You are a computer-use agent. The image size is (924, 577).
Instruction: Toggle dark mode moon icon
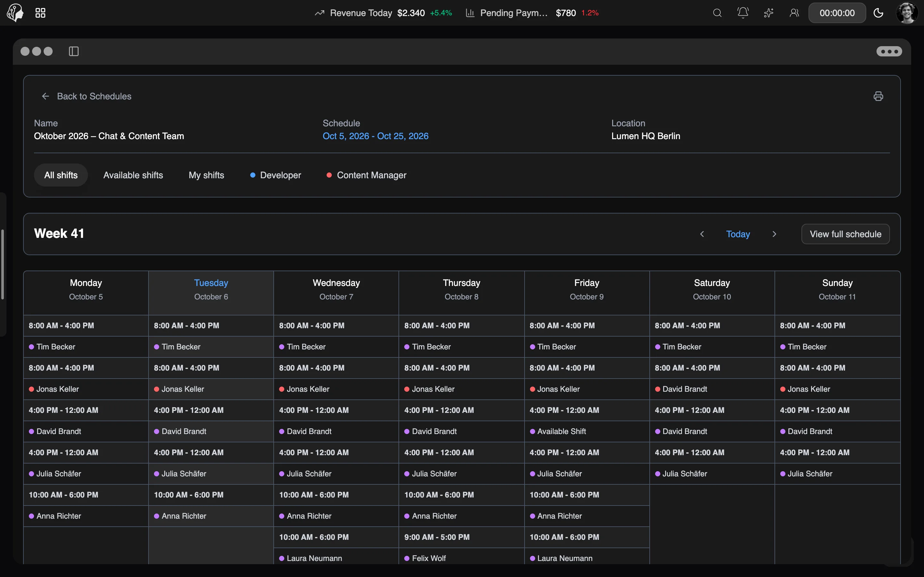(x=878, y=13)
